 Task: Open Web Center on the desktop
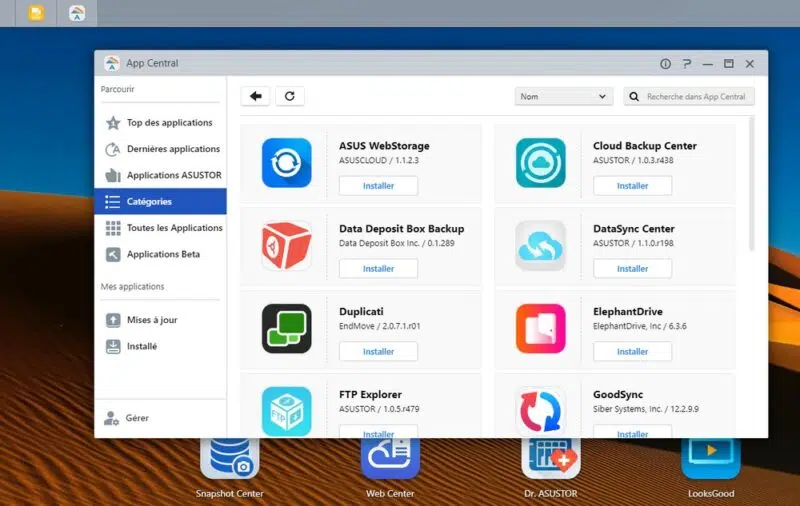[390, 467]
